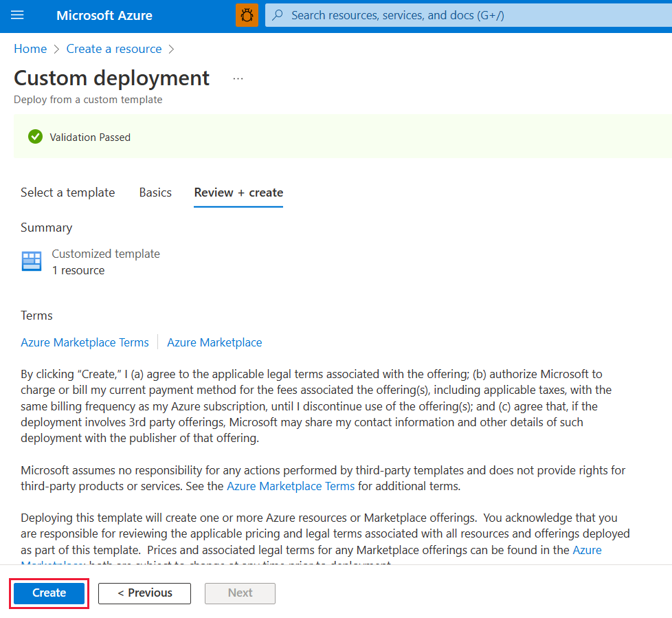Switch to the Select a template tab

pyautogui.click(x=67, y=192)
